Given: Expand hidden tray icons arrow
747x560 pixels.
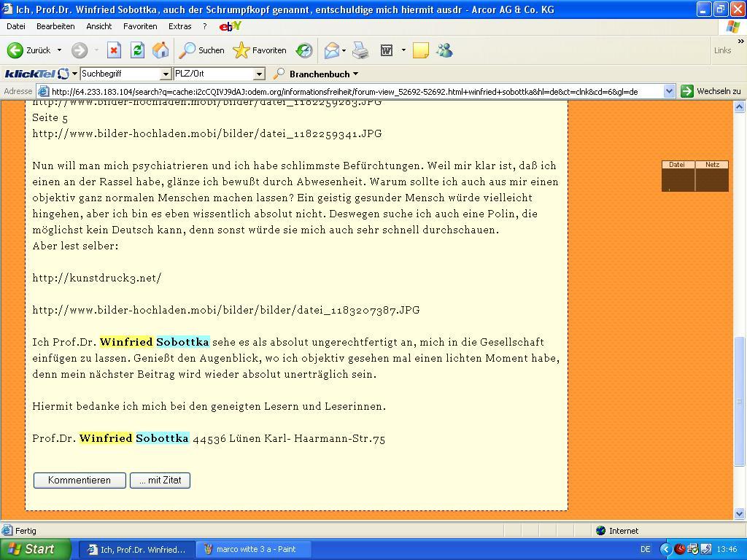Looking at the screenshot, I should click(665, 549).
